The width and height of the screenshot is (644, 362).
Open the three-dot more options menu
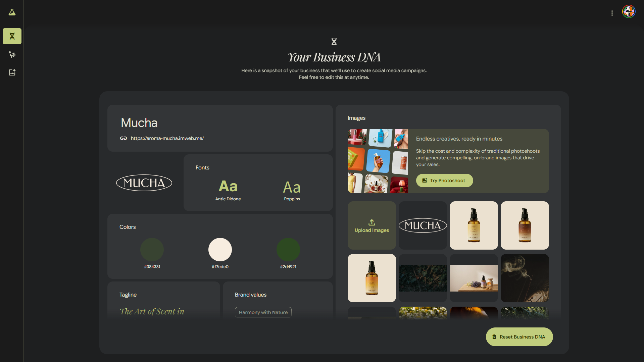[612, 13]
